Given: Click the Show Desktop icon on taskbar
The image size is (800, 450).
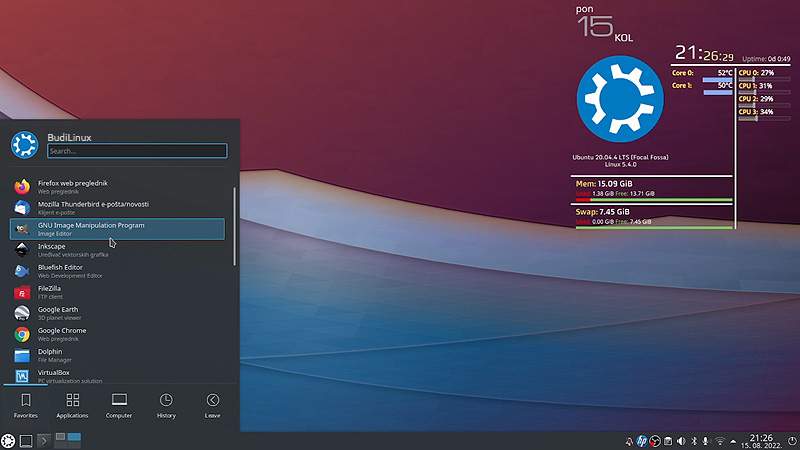Looking at the screenshot, I should 26,440.
